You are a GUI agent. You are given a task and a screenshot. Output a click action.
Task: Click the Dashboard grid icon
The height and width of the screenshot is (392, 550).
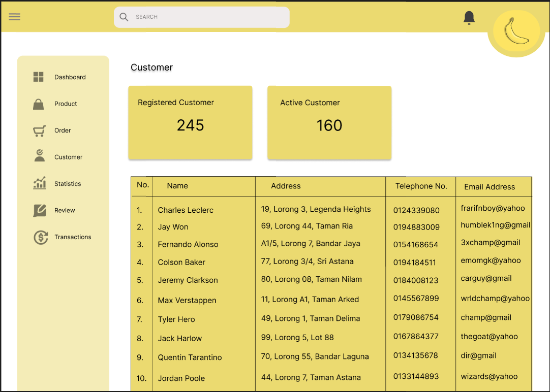tap(39, 77)
